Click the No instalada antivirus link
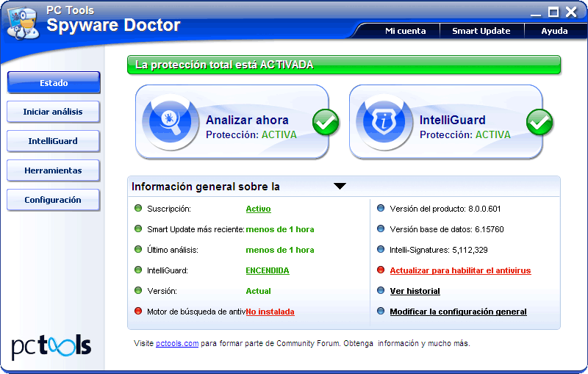The image size is (588, 374). tap(270, 312)
